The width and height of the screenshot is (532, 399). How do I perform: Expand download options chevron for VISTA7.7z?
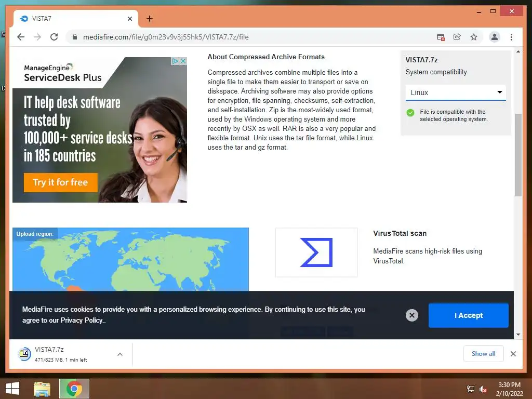[x=120, y=354]
